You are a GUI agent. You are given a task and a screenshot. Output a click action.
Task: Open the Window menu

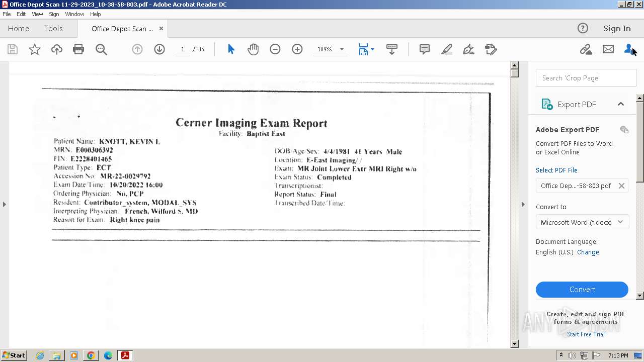(x=74, y=14)
